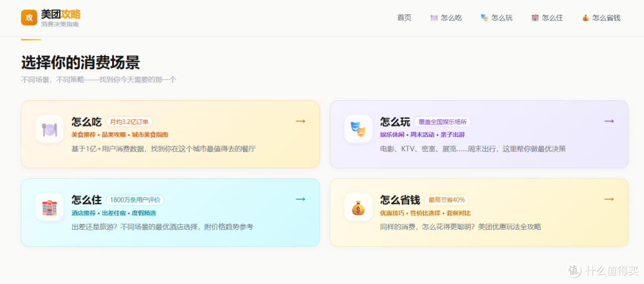Click the orange 攻 logo icon

pos(29,18)
